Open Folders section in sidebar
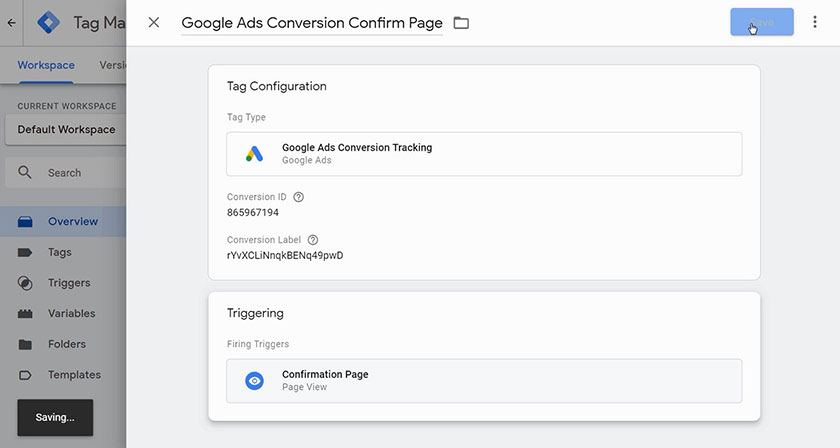The height and width of the screenshot is (448, 840). point(66,344)
